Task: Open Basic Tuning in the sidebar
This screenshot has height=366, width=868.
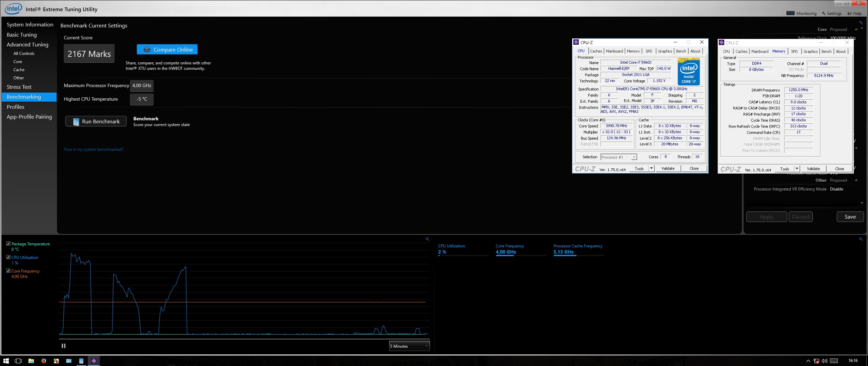Action: point(22,35)
